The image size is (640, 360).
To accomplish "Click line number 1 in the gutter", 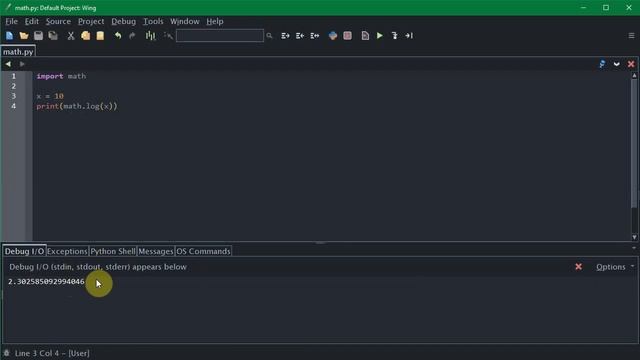I will [x=13, y=76].
